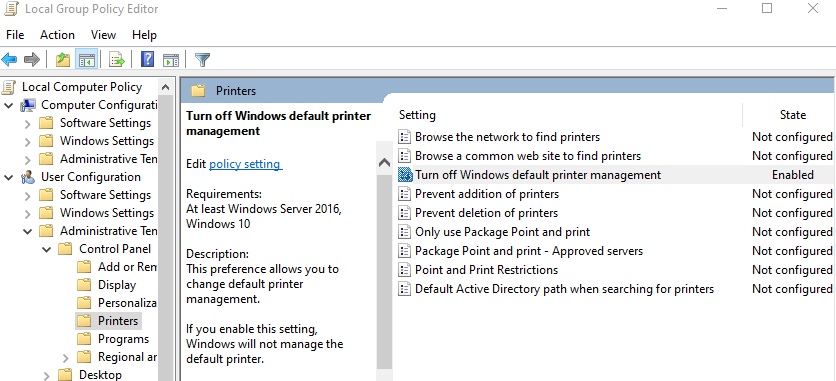Expand the Regional folder in the tree
836x381 pixels.
click(66, 357)
